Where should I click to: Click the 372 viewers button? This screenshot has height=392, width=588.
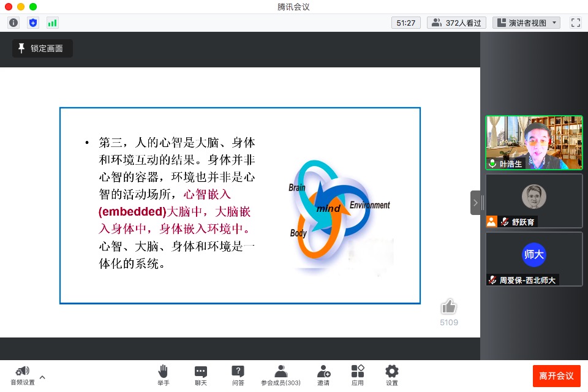457,23
